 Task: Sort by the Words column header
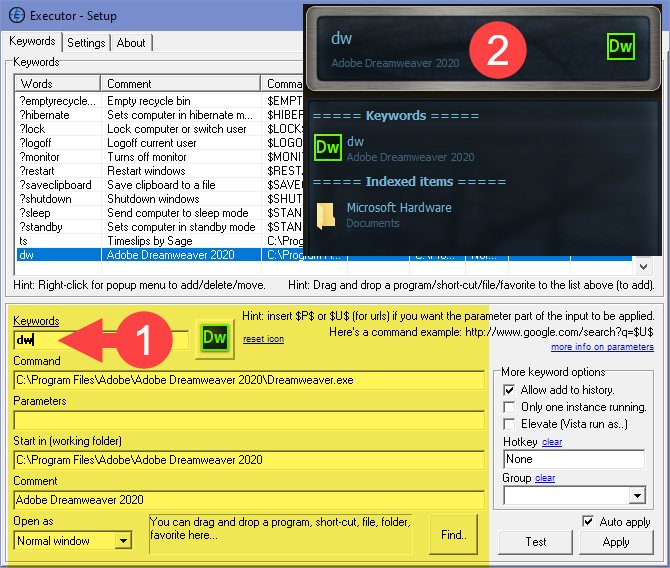(58, 83)
